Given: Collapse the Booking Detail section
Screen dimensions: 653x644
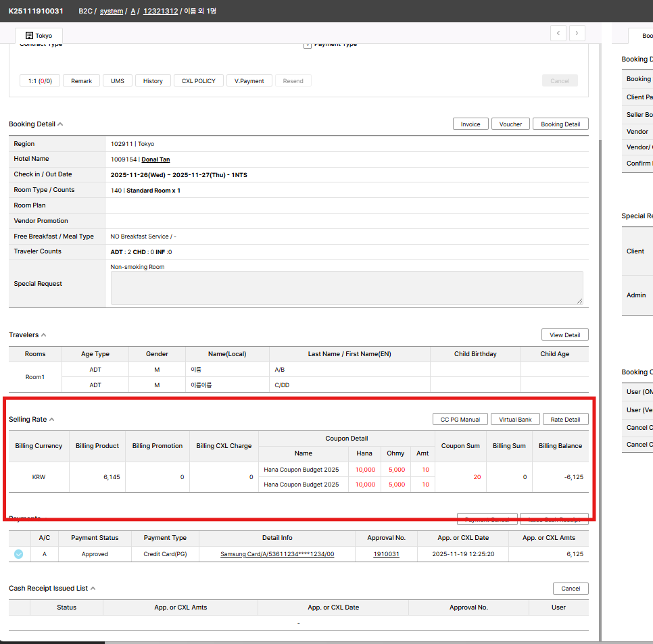Looking at the screenshot, I should click(60, 124).
